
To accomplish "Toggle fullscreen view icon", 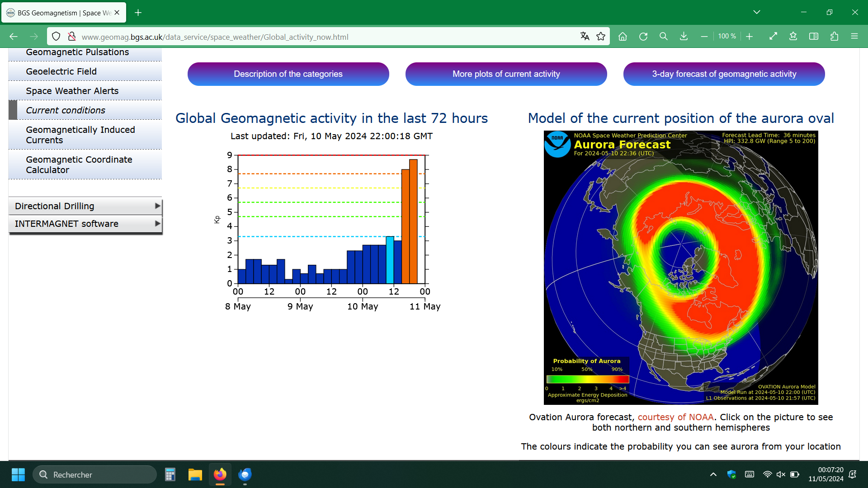I will pos(773,37).
